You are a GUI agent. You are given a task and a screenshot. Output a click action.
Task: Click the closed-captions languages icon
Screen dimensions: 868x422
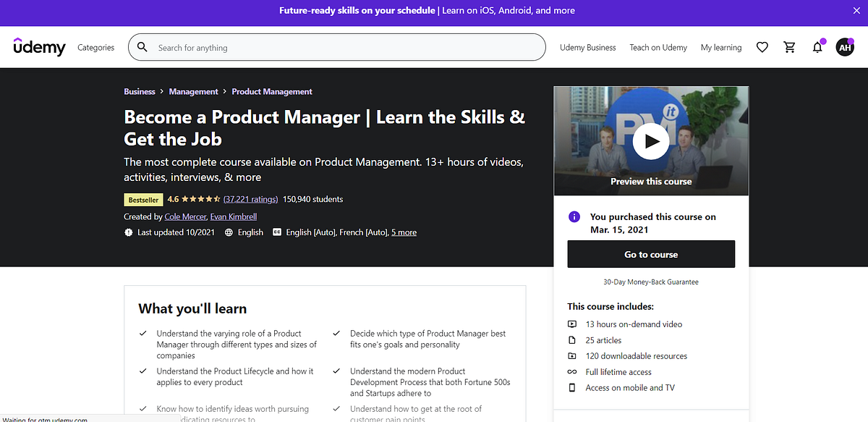pyautogui.click(x=276, y=232)
